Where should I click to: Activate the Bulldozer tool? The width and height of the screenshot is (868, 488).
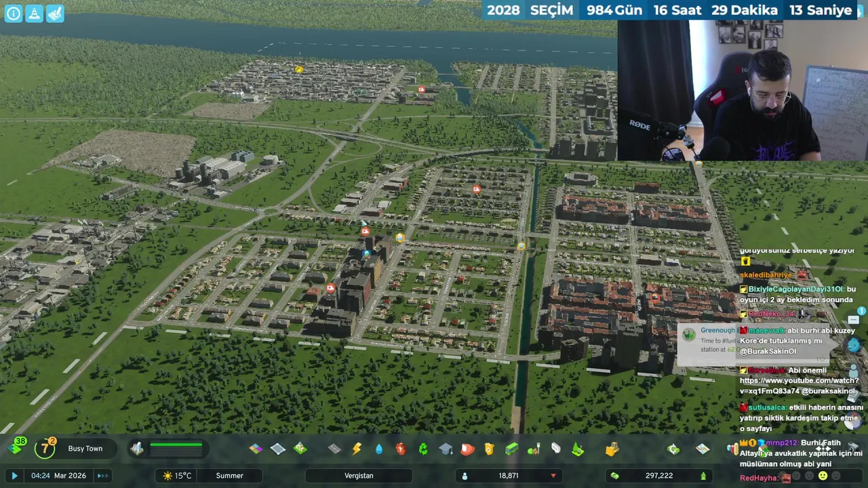pos(612,449)
